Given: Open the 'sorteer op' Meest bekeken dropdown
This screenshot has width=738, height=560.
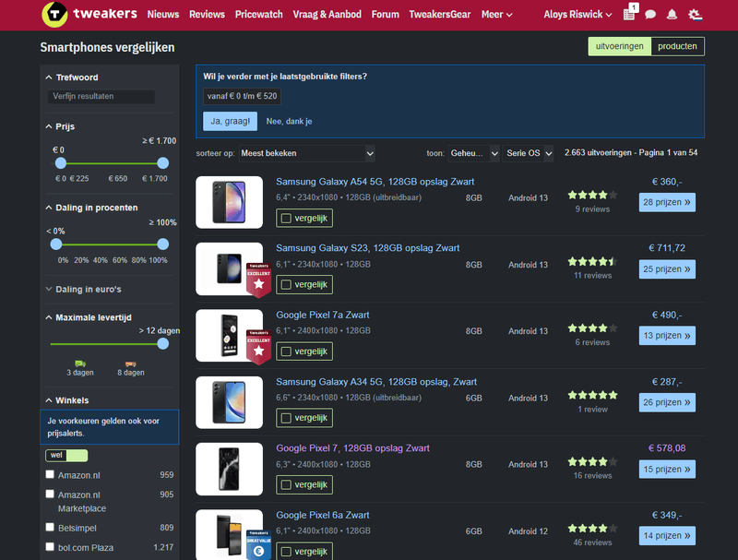Looking at the screenshot, I should pos(306,153).
